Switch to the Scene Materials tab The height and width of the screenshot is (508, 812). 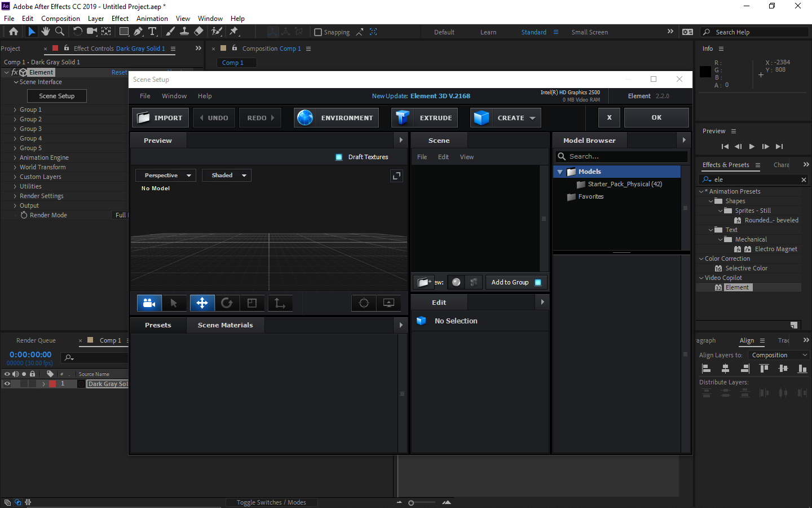click(225, 325)
